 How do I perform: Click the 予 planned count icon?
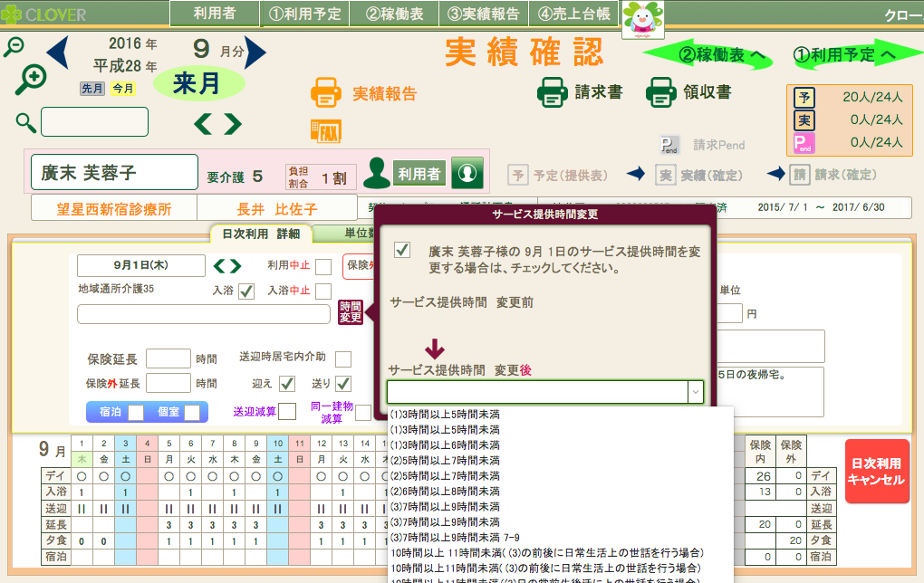(x=804, y=97)
